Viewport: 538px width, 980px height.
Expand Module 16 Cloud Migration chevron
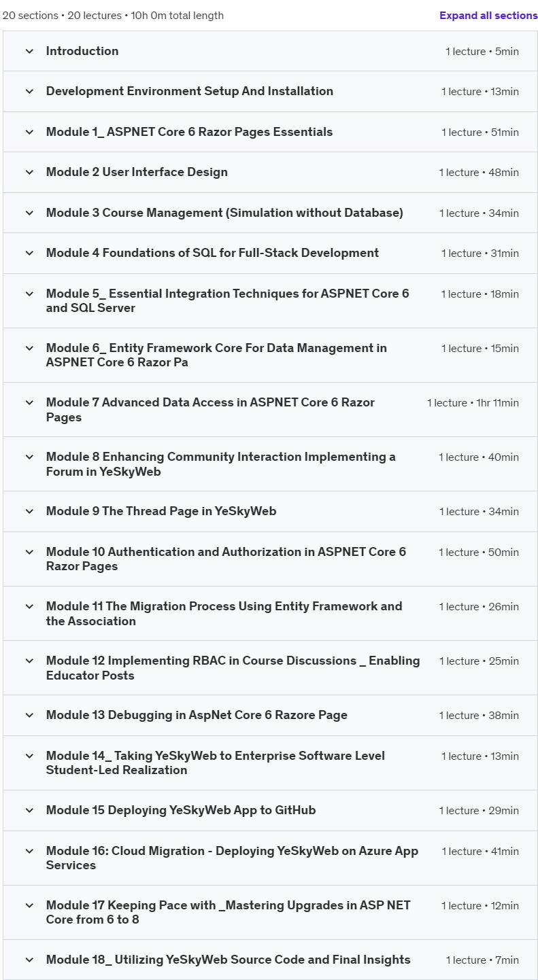(x=29, y=851)
